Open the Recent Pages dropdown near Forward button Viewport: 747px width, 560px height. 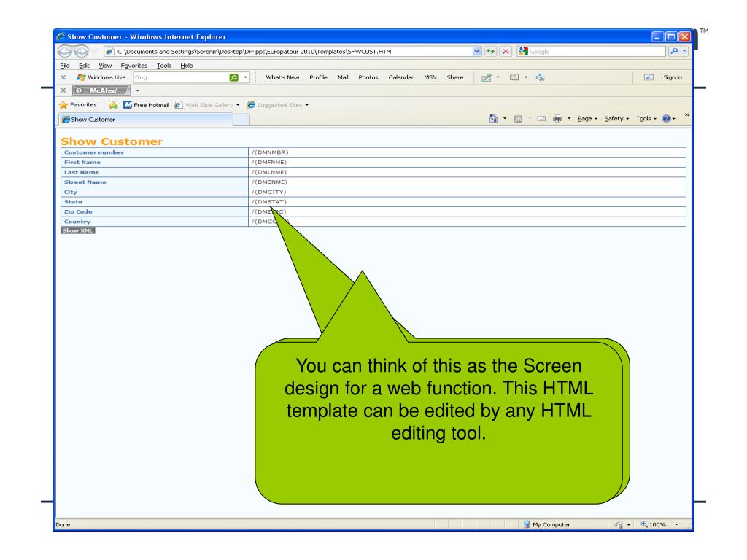[x=94, y=52]
